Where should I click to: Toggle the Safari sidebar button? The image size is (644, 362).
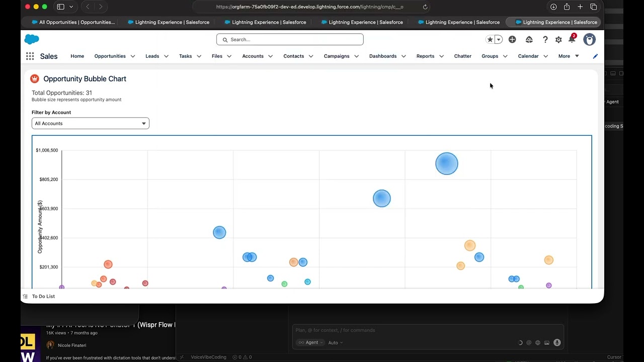click(60, 7)
